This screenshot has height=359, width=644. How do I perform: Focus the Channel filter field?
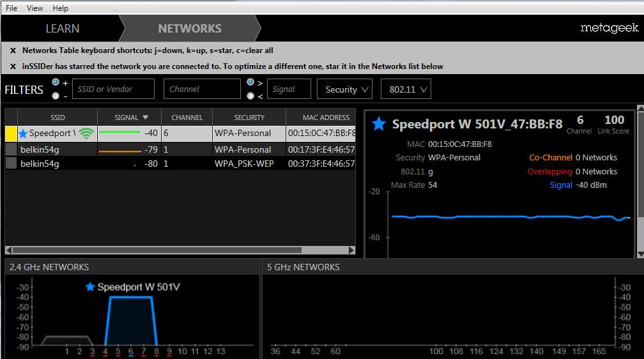(202, 89)
